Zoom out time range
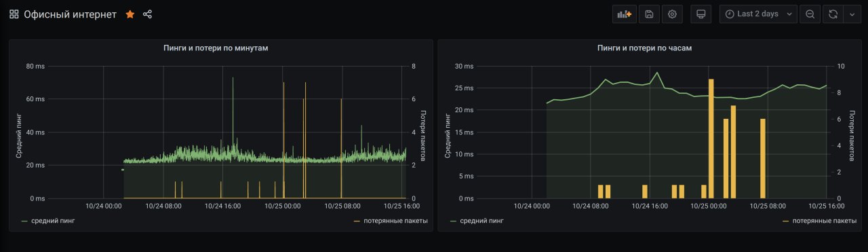The width and height of the screenshot is (868, 252). [x=810, y=14]
